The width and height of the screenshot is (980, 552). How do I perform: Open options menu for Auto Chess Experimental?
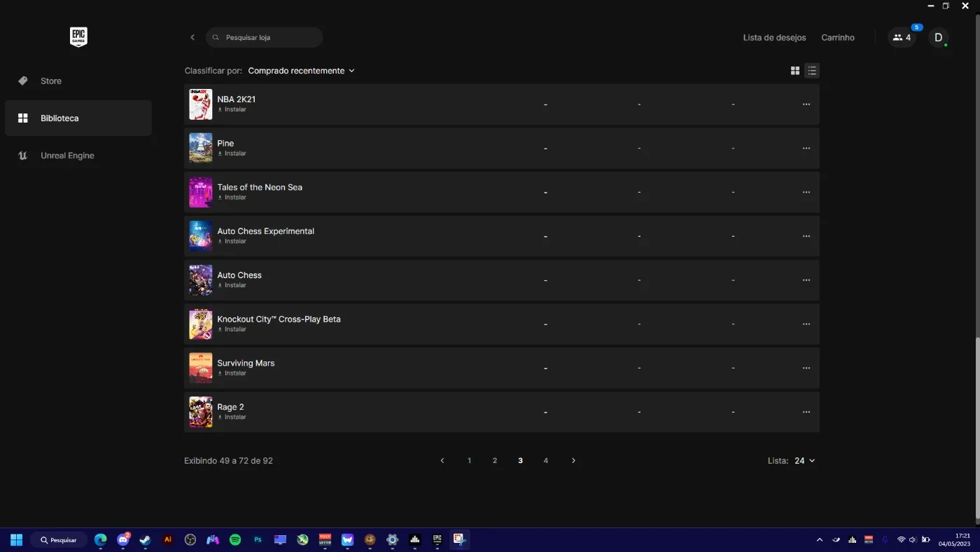(806, 236)
